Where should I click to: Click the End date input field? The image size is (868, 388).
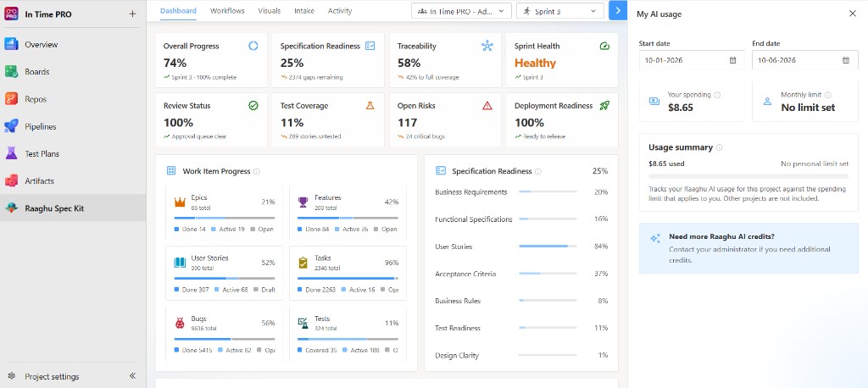coord(805,60)
